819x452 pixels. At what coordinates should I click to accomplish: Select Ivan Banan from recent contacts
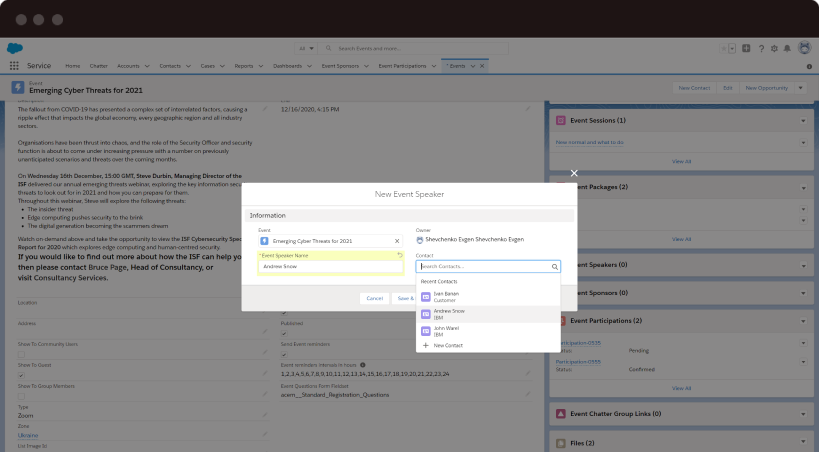pyautogui.click(x=488, y=297)
